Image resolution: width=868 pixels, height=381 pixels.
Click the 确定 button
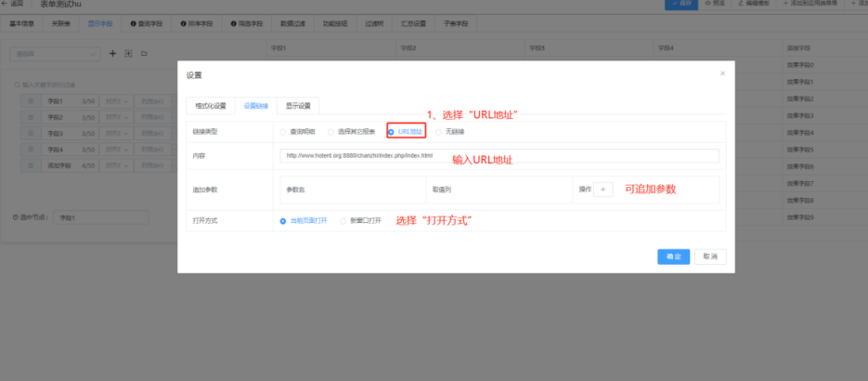674,257
